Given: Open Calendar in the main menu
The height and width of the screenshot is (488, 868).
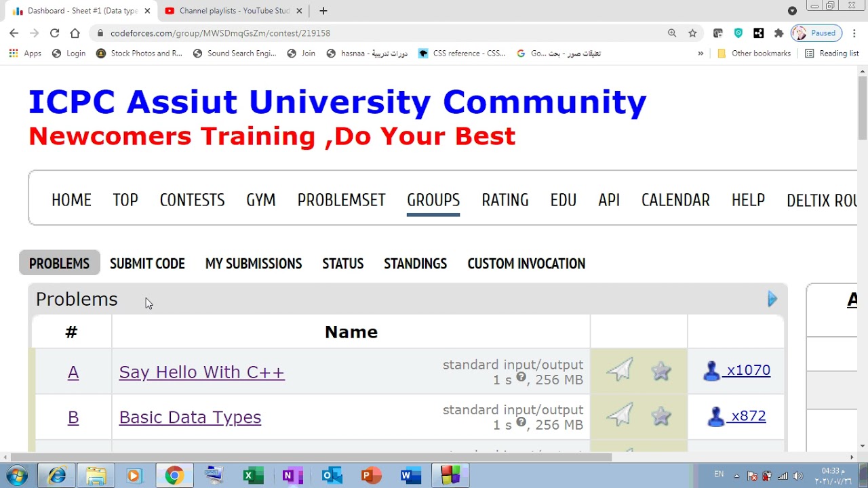Looking at the screenshot, I should click(x=675, y=200).
